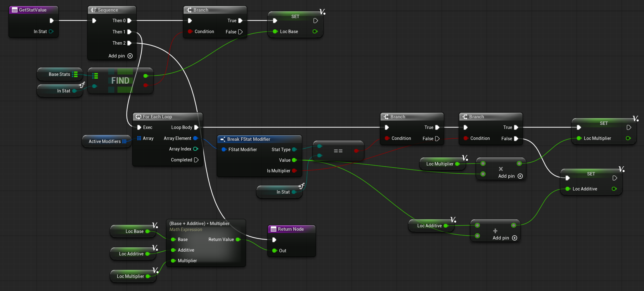644x291 pixels.
Task: Click the Value float output pin
Action: 294,160
